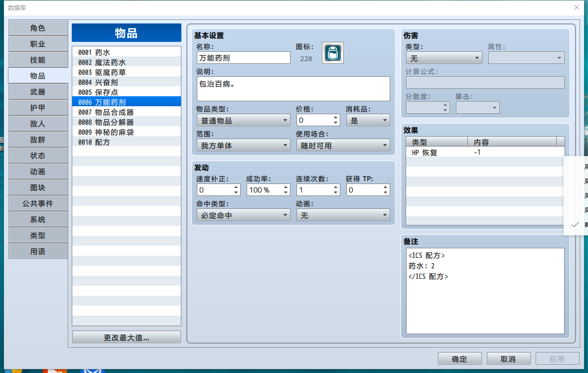Switch to the 敌人 tab
This screenshot has width=588, height=373.
(38, 124)
